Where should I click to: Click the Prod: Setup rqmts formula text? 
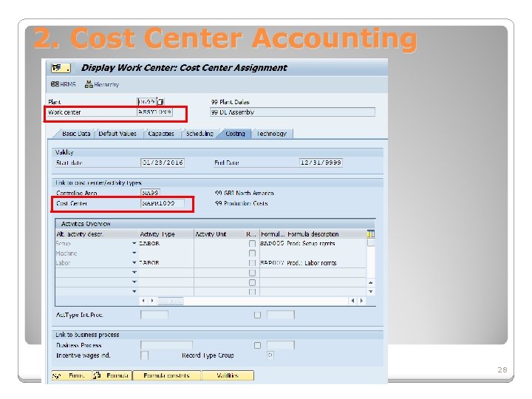pyautogui.click(x=311, y=244)
